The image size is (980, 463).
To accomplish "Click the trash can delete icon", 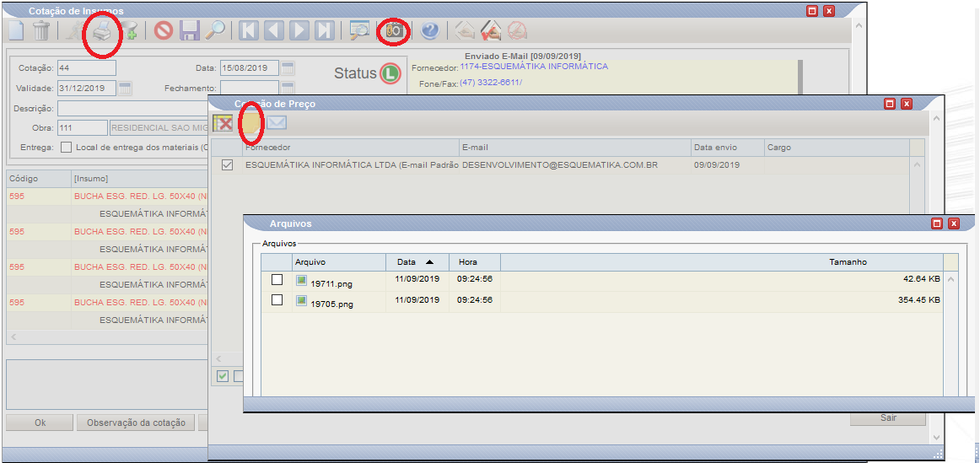I will [x=41, y=30].
